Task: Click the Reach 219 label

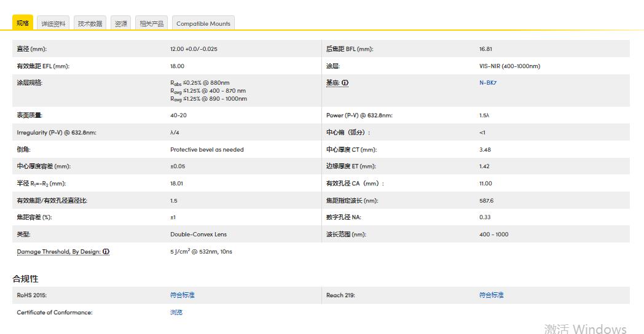Action: (x=340, y=295)
